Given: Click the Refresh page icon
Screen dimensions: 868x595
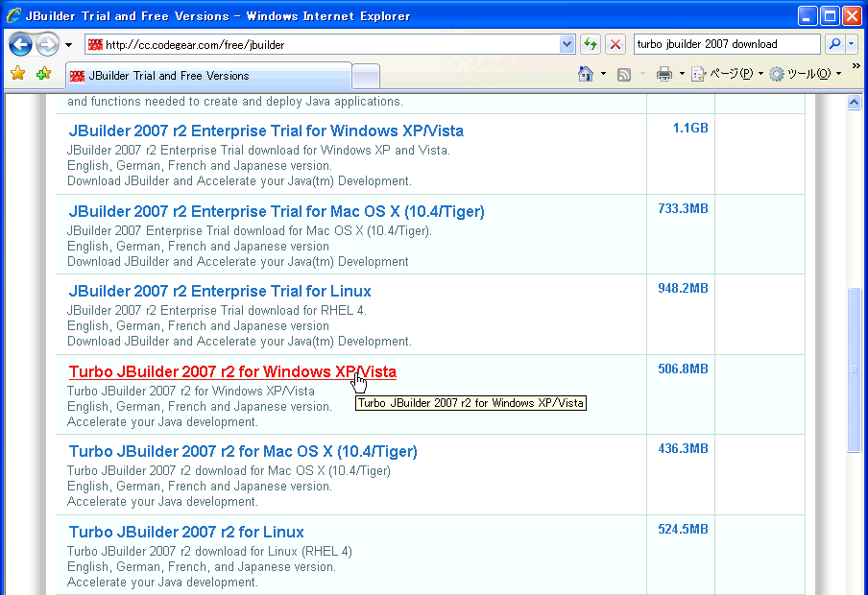Looking at the screenshot, I should click(591, 45).
